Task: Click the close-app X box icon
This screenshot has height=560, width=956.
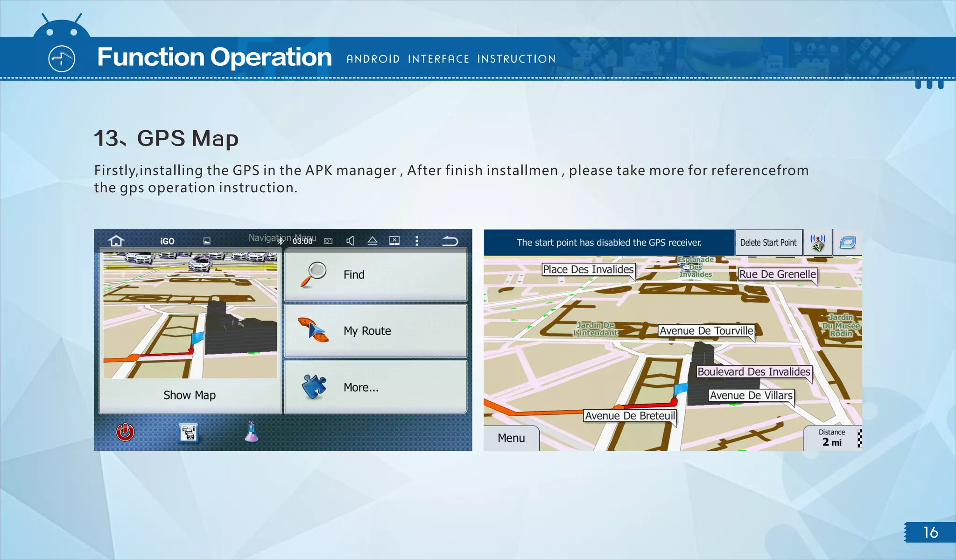Action: 394,241
